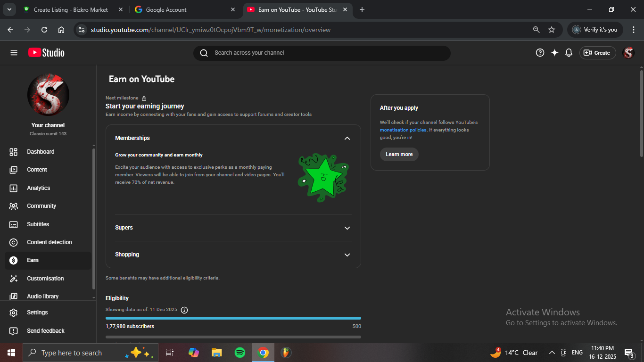Image resolution: width=644 pixels, height=362 pixels.
Task: Click the Create button
Action: tap(597, 53)
